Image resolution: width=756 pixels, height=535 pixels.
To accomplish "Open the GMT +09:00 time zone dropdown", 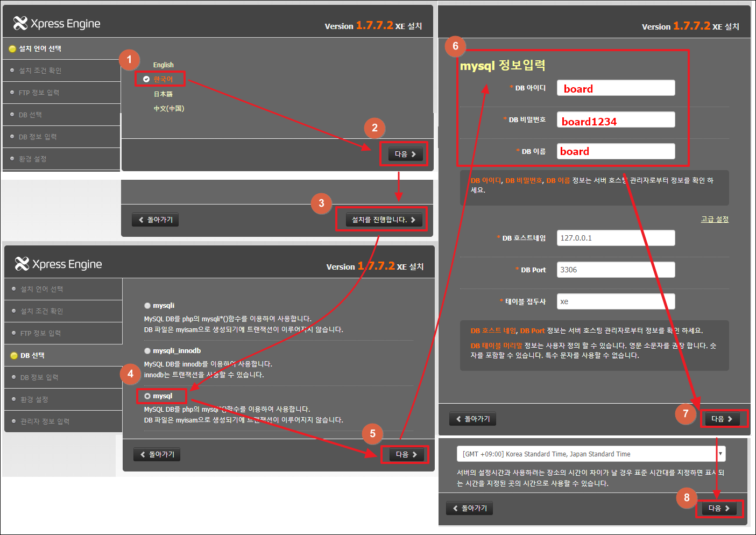I will pos(591,454).
